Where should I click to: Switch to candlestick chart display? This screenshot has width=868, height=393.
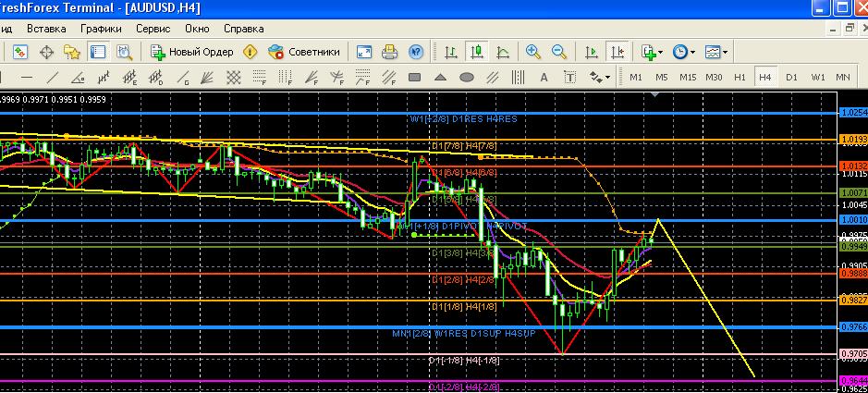[x=477, y=52]
